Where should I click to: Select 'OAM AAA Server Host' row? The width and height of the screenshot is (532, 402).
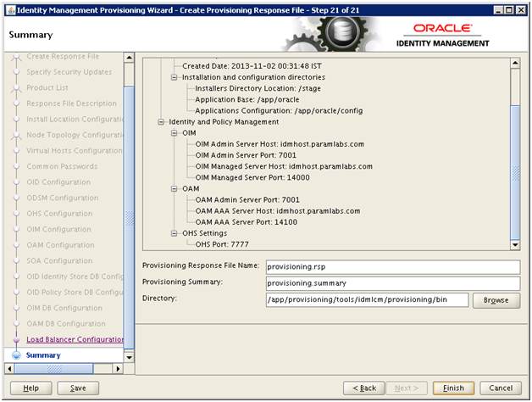click(x=278, y=211)
